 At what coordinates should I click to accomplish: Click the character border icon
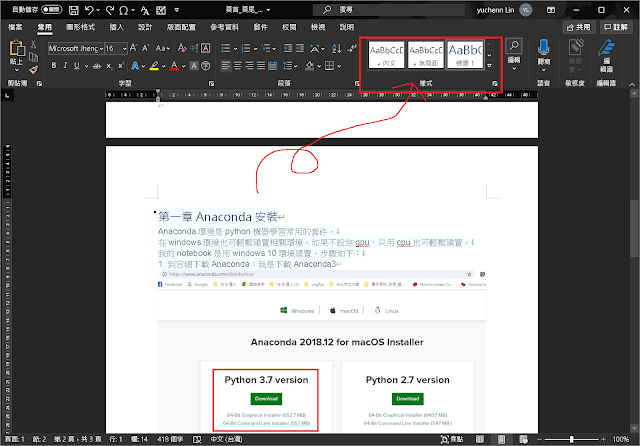click(x=206, y=48)
